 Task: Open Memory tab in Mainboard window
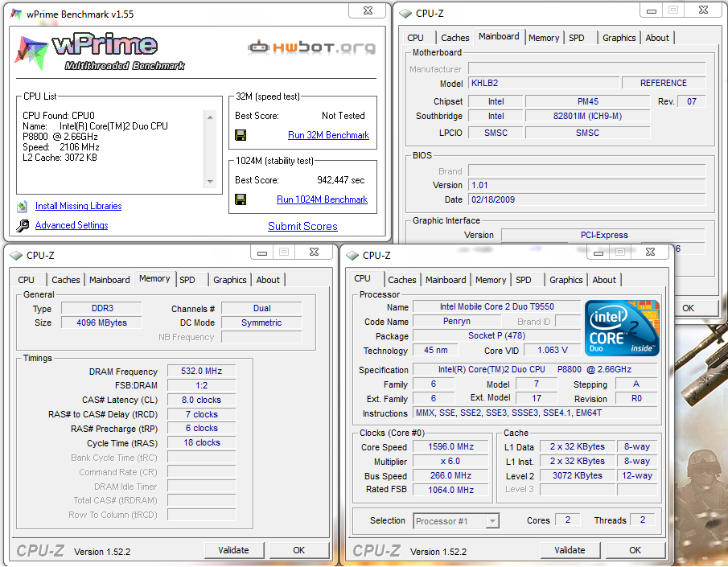pyautogui.click(x=544, y=38)
